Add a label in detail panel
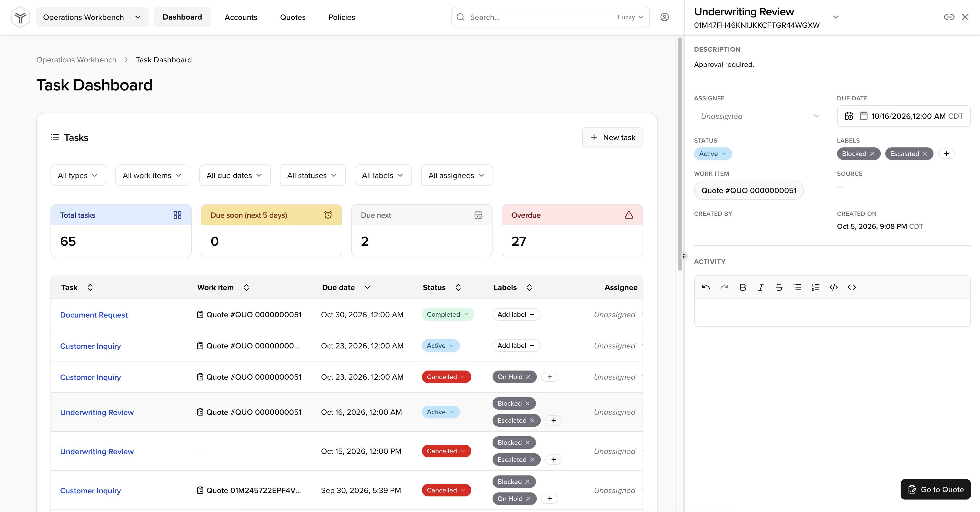This screenshot has width=980, height=512. pos(947,154)
